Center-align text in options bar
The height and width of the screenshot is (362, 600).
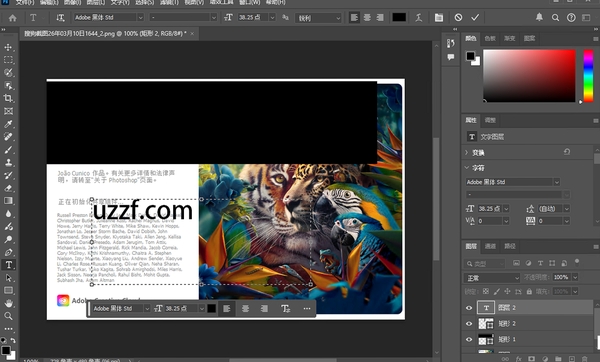[367, 18]
